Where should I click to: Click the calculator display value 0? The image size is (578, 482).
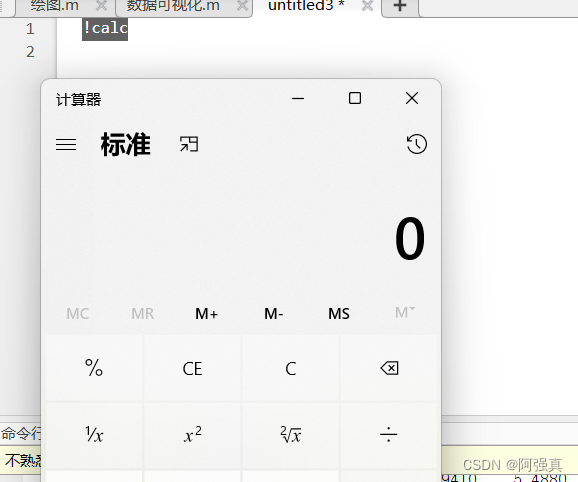(x=410, y=238)
